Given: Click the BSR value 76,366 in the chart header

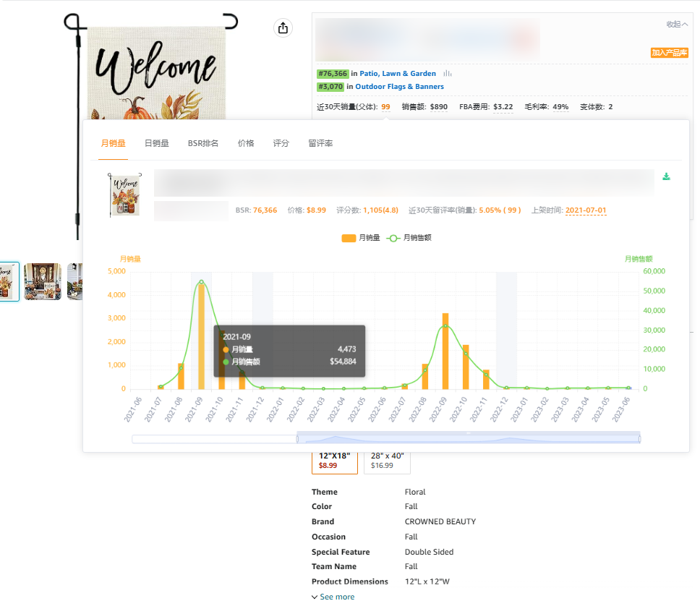Looking at the screenshot, I should (265, 210).
